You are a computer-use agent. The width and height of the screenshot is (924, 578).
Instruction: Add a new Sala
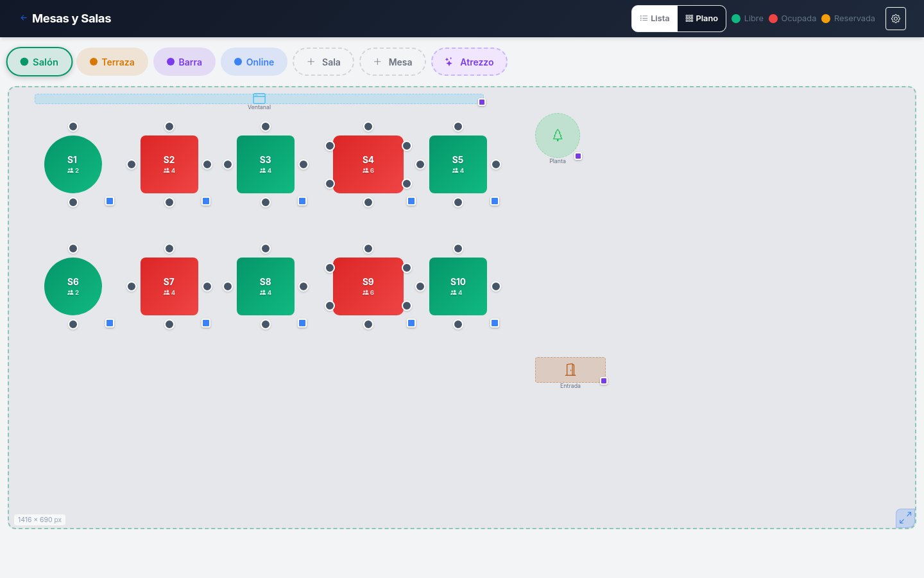323,62
